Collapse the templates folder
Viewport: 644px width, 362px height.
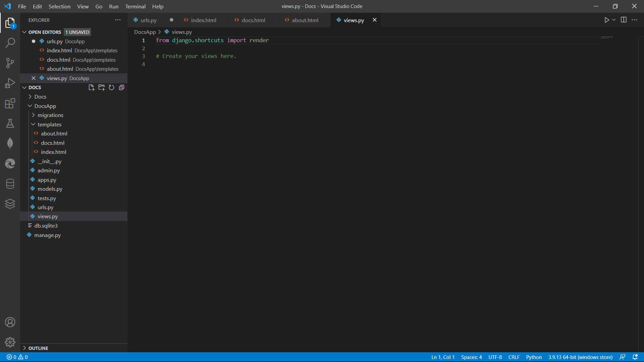point(49,124)
